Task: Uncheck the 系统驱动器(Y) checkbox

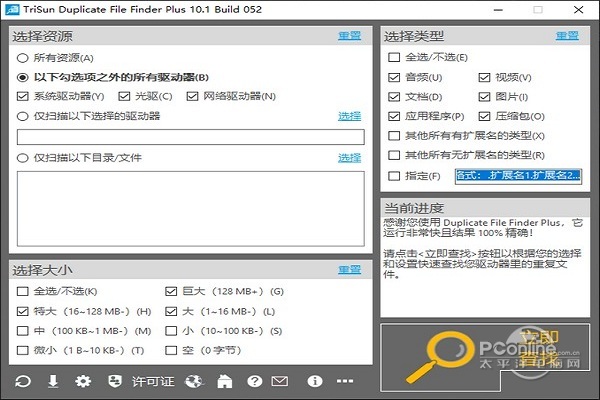Action: click(x=23, y=96)
